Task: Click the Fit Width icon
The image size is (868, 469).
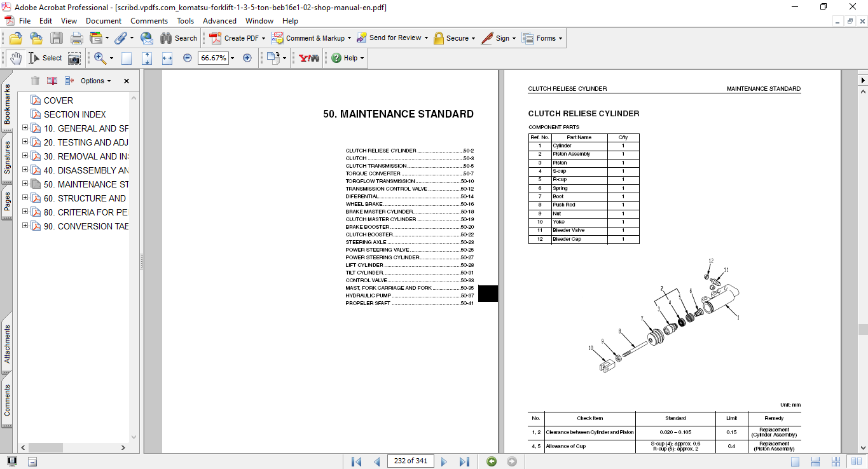Action: click(x=167, y=58)
